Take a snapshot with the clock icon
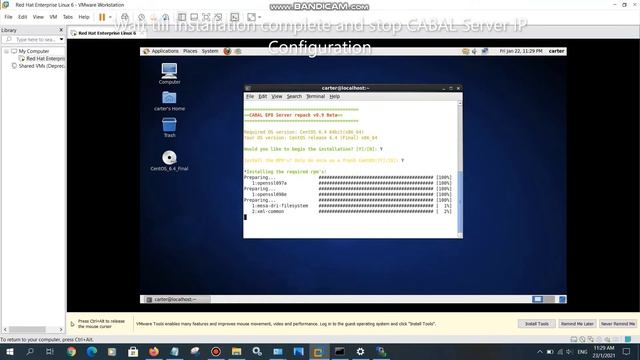This screenshot has height=360, width=640. [x=141, y=17]
